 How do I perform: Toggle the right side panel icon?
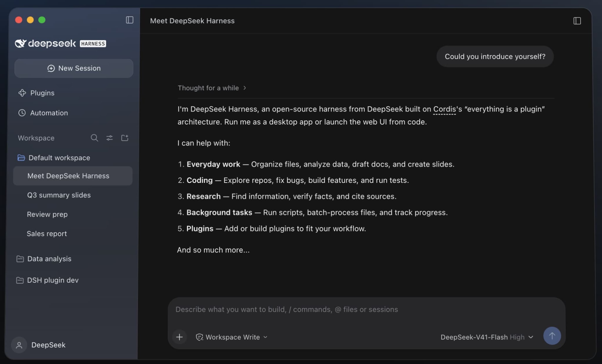[x=577, y=21]
